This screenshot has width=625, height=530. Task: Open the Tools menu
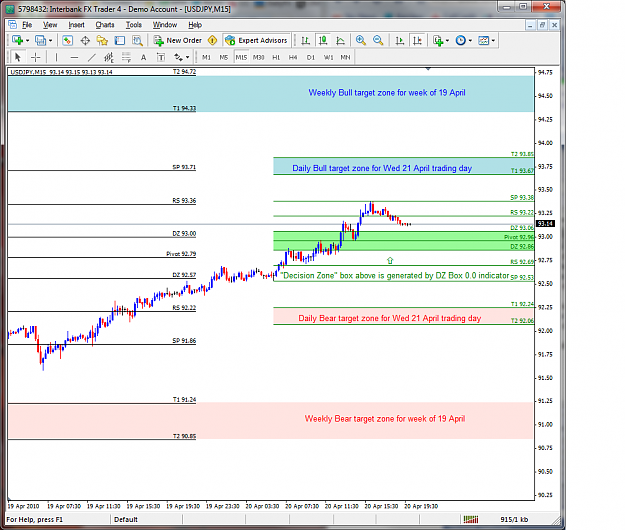[134, 25]
